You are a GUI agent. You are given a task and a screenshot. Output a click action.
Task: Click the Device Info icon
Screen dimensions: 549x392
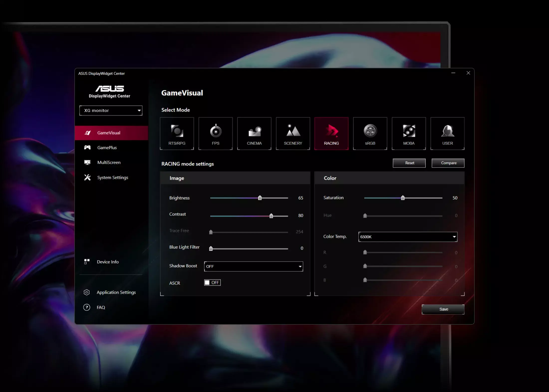tap(87, 262)
